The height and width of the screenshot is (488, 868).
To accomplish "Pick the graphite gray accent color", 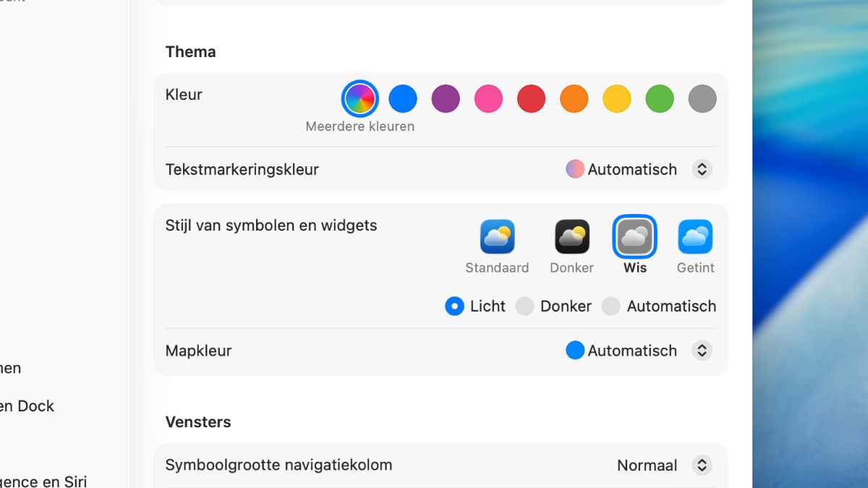I will (x=702, y=99).
